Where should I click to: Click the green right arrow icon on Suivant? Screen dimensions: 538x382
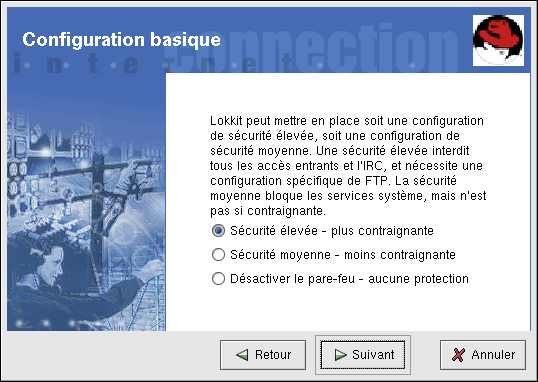coord(340,355)
